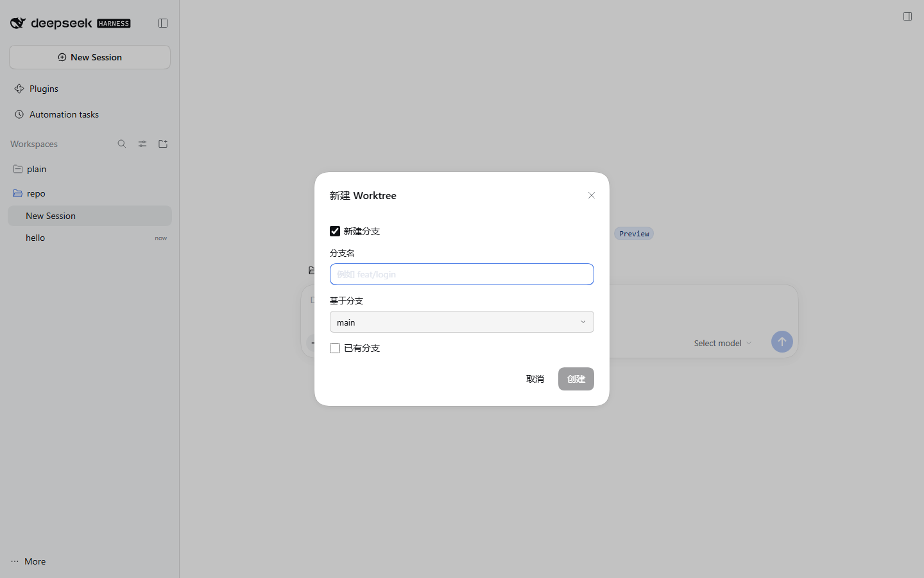Screen dimensions: 924x578
Task: Collapse the repo workspace folder
Action: click(90, 193)
